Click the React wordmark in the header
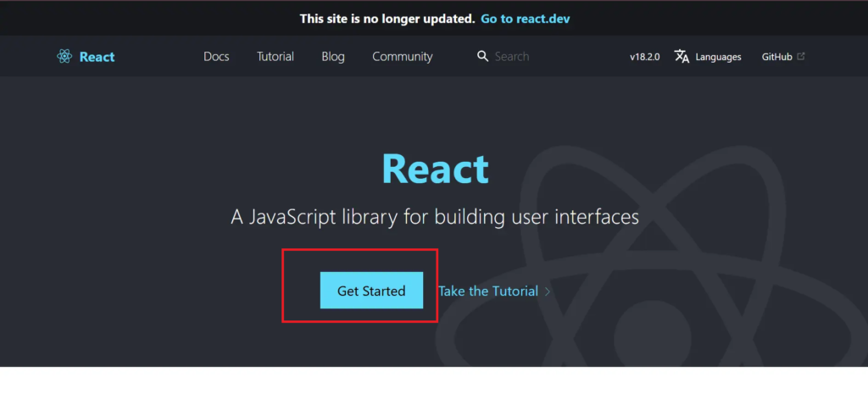The height and width of the screenshot is (400, 868). coord(97,57)
